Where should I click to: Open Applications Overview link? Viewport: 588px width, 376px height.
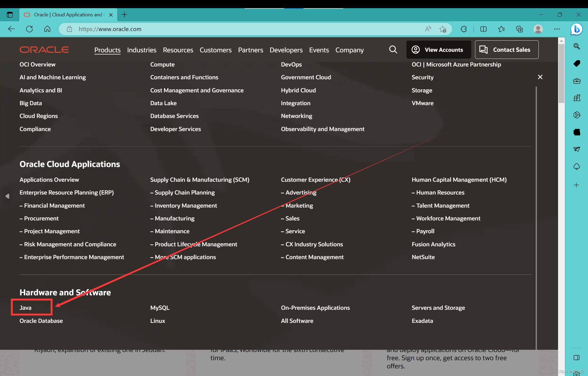49,180
